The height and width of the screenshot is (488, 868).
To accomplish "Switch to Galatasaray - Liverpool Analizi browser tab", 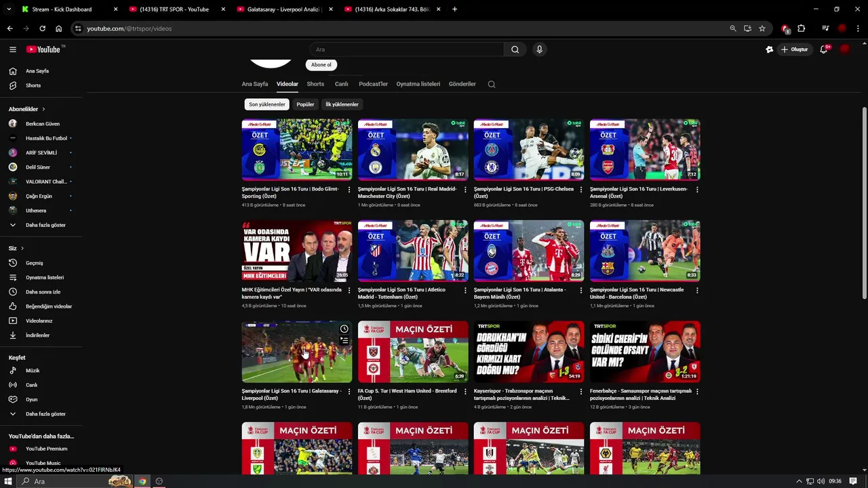I will pos(285,9).
